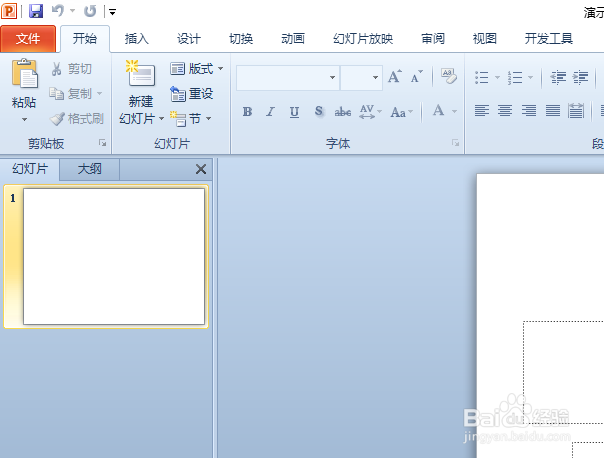Expand the font size dropdown arrow

[375, 78]
